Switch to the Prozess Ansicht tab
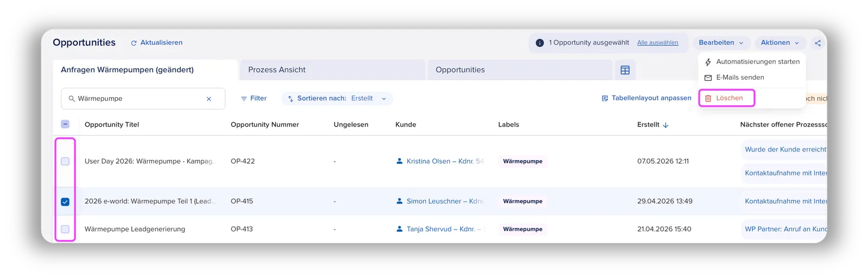 coord(333,70)
